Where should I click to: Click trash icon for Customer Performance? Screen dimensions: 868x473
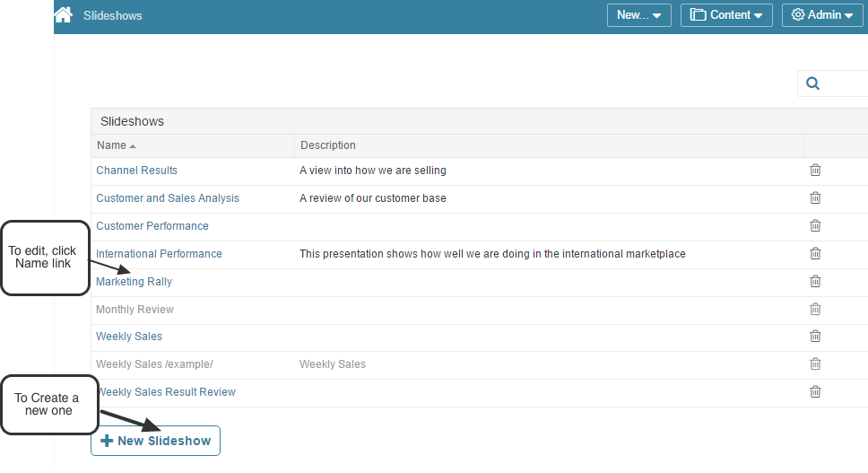pyautogui.click(x=815, y=226)
